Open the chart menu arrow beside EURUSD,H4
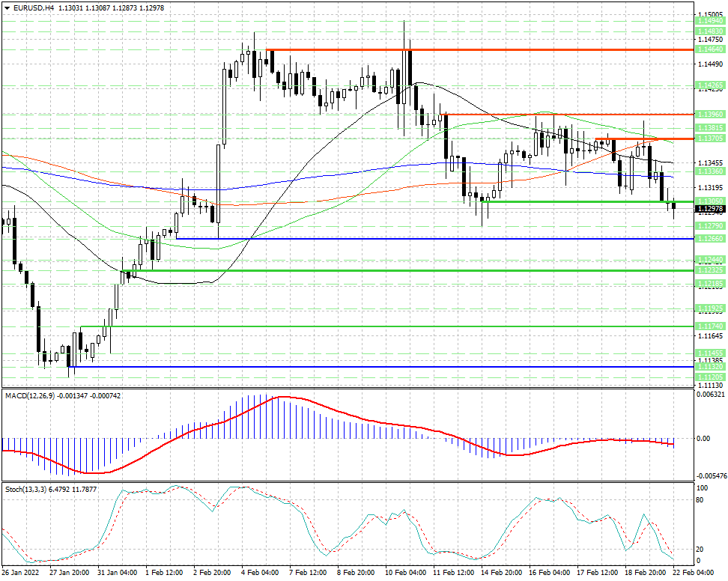Viewport: 728px width, 581px height. coord(7,8)
